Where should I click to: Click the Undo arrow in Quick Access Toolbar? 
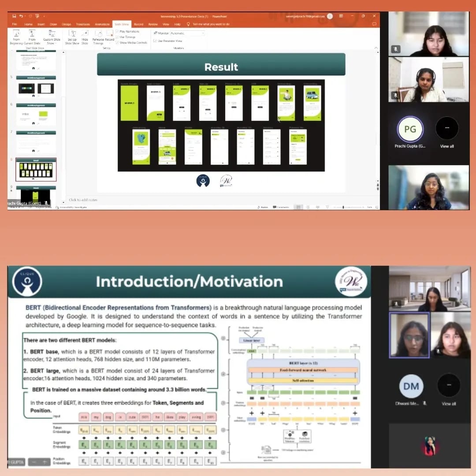pos(21,16)
